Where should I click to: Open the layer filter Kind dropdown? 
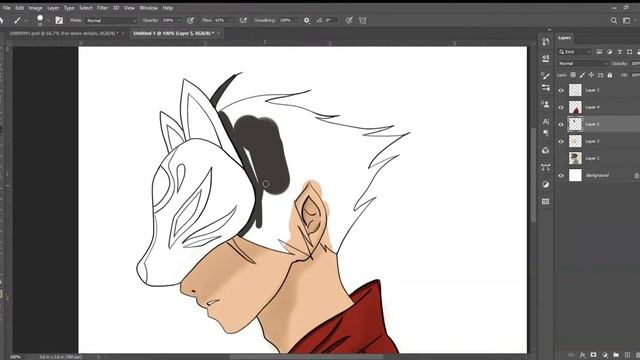coord(575,52)
